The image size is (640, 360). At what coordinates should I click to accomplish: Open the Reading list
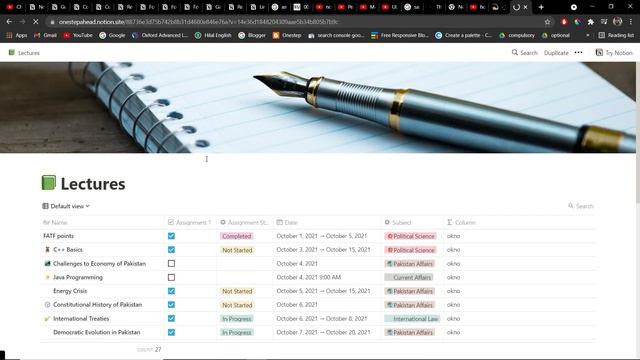(x=616, y=36)
